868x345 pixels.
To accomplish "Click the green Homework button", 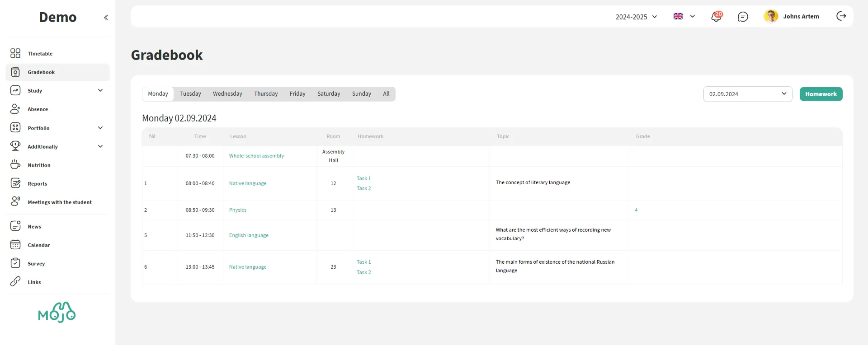I will point(821,94).
